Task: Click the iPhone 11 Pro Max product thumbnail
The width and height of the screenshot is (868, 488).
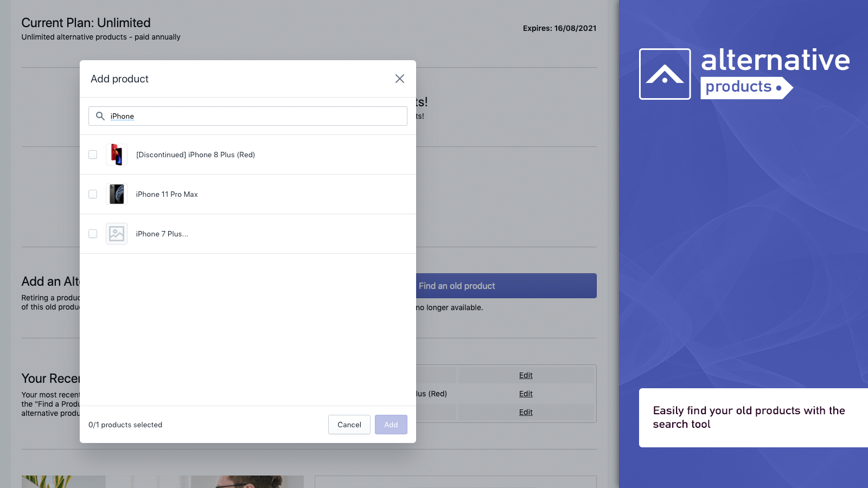Action: 116,194
